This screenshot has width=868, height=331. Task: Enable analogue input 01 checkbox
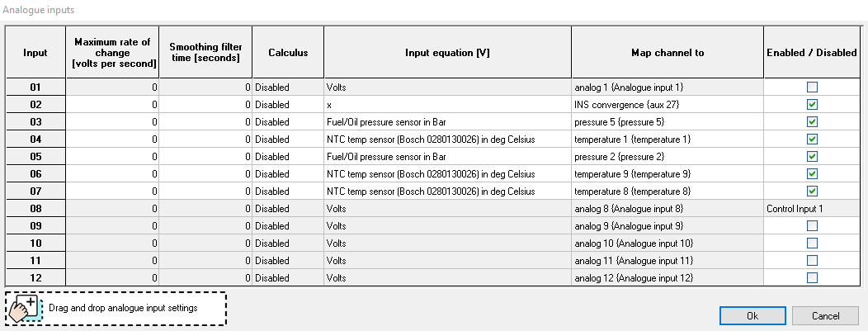click(x=812, y=87)
